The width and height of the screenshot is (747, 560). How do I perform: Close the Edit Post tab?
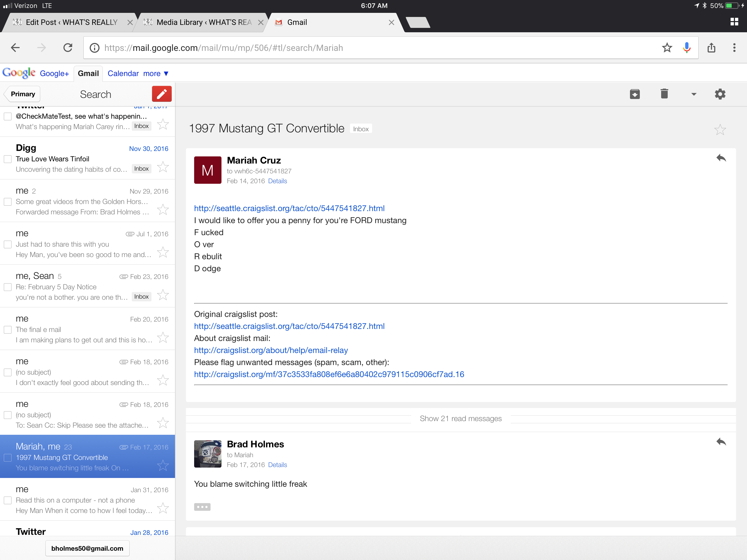pyautogui.click(x=130, y=22)
